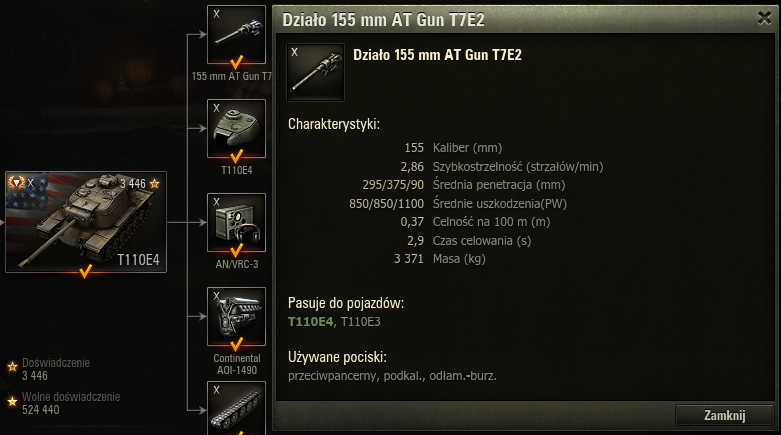The width and height of the screenshot is (781, 435).
Task: Open the green T110E4 compatible vehicle link
Action: pos(310,322)
